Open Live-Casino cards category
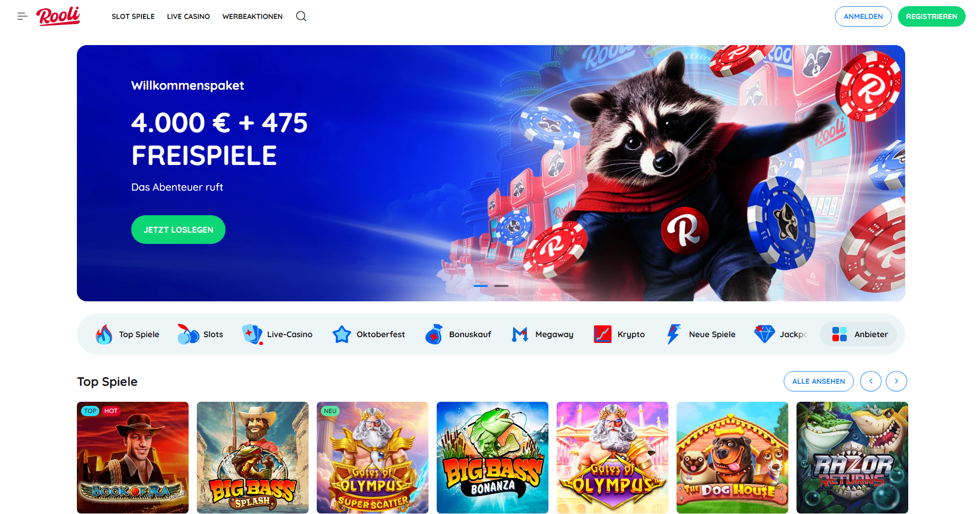This screenshot has height=514, width=980. [277, 334]
